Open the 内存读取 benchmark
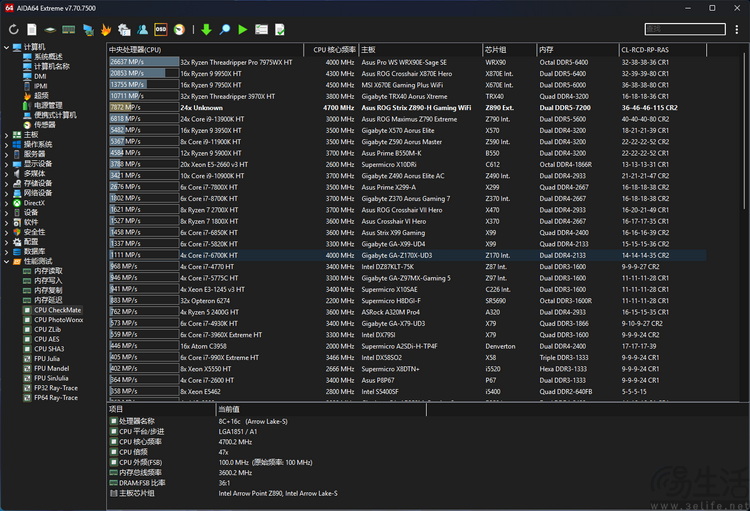Image resolution: width=750 pixels, height=511 pixels. tap(48, 271)
